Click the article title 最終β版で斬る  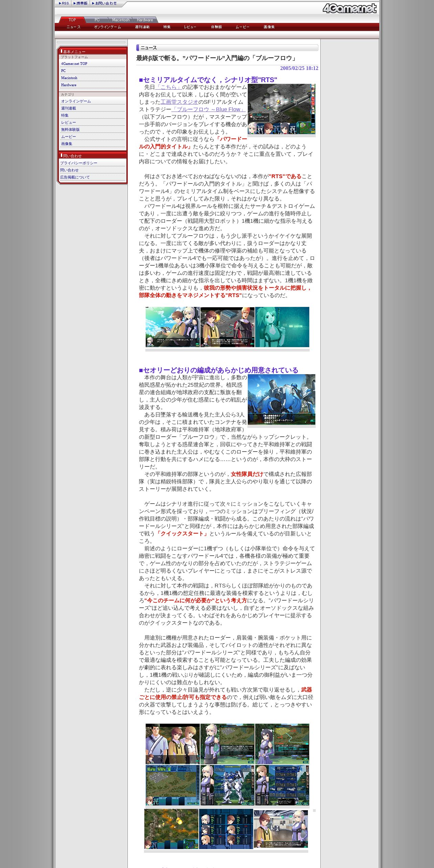(x=216, y=58)
